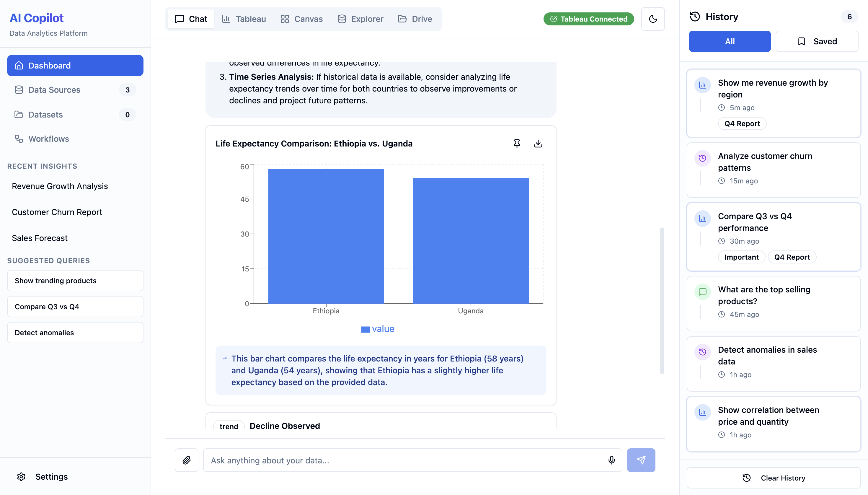Run the Detect anomalies suggested query
The height and width of the screenshot is (495, 868).
(x=75, y=333)
